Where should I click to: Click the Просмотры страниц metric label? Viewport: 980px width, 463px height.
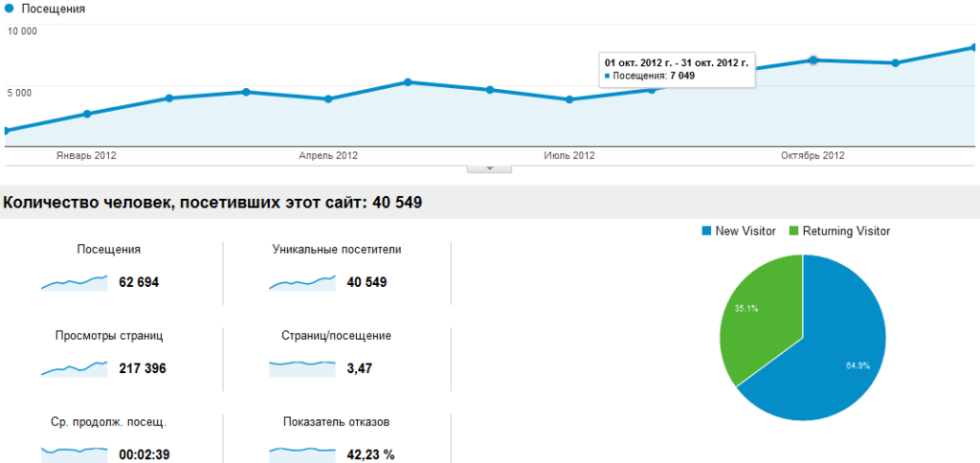(x=109, y=336)
